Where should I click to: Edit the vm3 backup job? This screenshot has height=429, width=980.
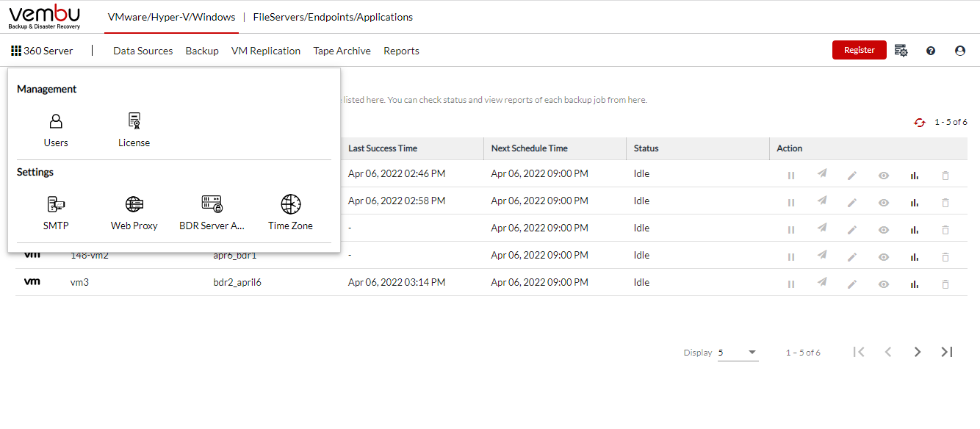(852, 284)
